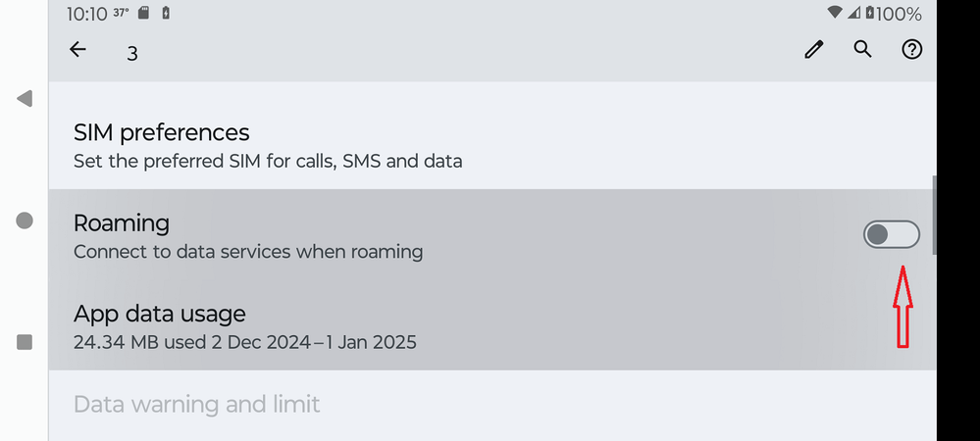The width and height of the screenshot is (980, 441).
Task: Enable the Roaming switch
Action: point(891,234)
